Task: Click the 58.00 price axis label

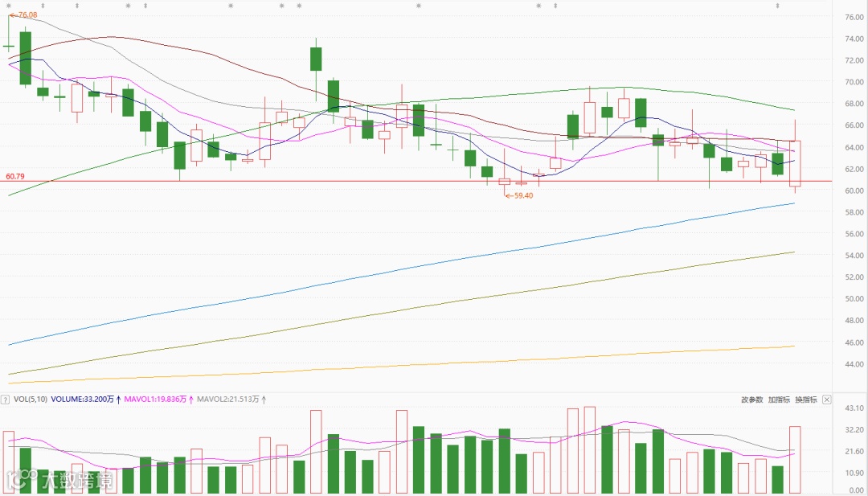Action: pyautogui.click(x=854, y=212)
